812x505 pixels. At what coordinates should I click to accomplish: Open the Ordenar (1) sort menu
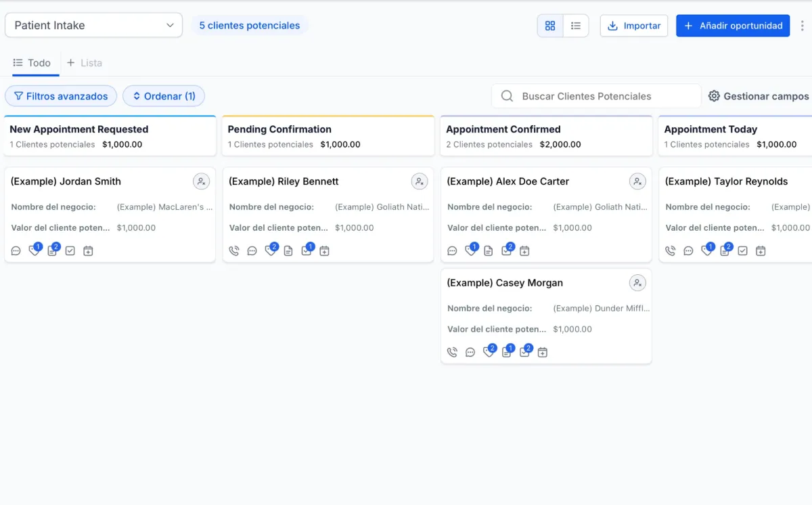(x=164, y=96)
